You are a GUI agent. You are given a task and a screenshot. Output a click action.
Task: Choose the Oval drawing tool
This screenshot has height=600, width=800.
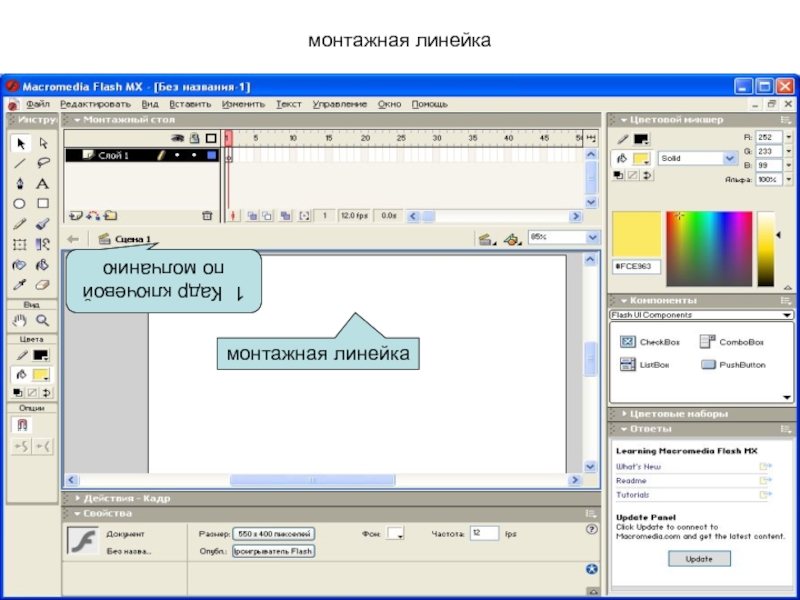pyautogui.click(x=19, y=204)
